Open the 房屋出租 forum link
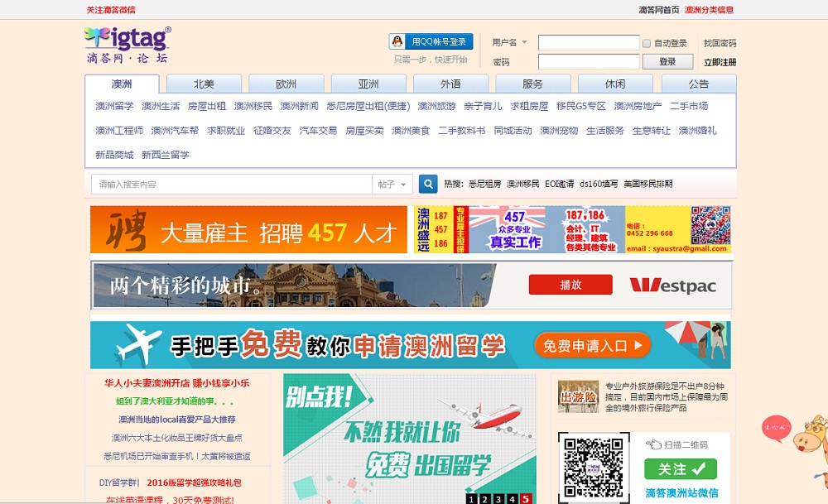This screenshot has width=828, height=504. [x=207, y=106]
